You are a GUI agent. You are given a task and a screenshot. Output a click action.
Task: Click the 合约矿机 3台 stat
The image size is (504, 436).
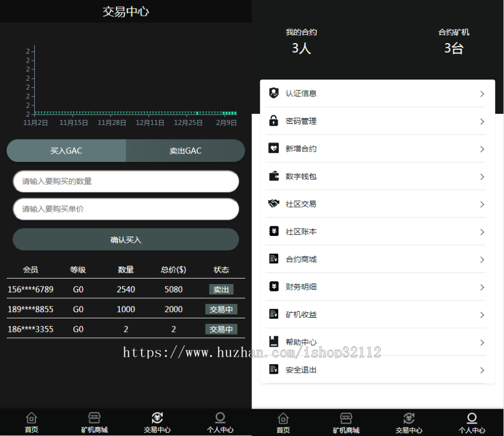pyautogui.click(x=454, y=42)
